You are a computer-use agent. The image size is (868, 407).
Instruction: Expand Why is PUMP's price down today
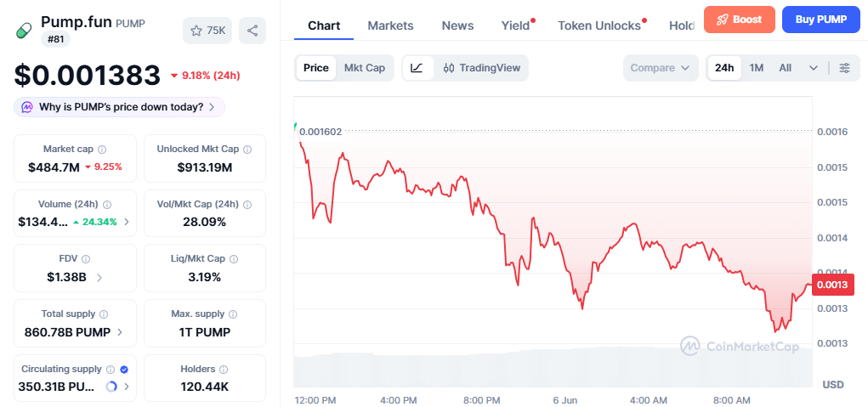[120, 107]
